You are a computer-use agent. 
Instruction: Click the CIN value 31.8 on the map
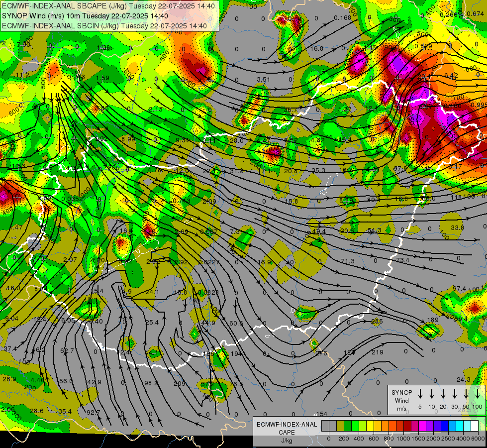(237, 171)
